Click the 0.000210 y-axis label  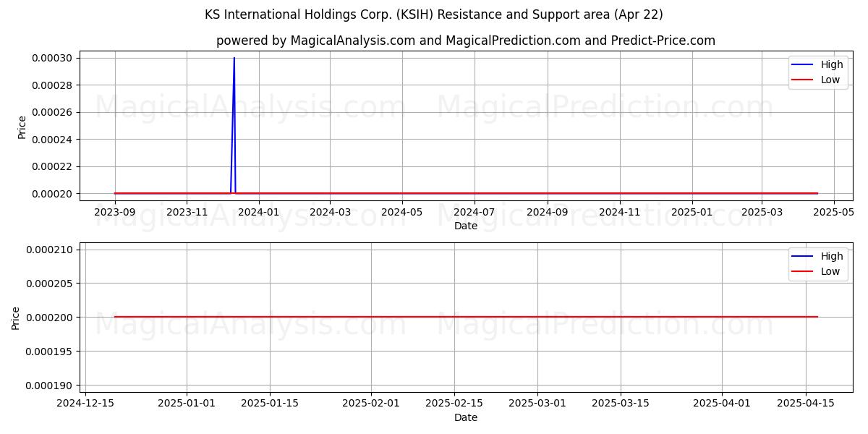(50, 250)
